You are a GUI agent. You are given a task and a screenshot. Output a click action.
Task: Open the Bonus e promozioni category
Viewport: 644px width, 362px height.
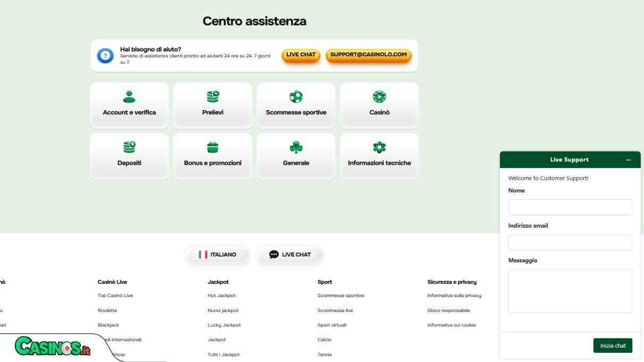[x=213, y=156]
